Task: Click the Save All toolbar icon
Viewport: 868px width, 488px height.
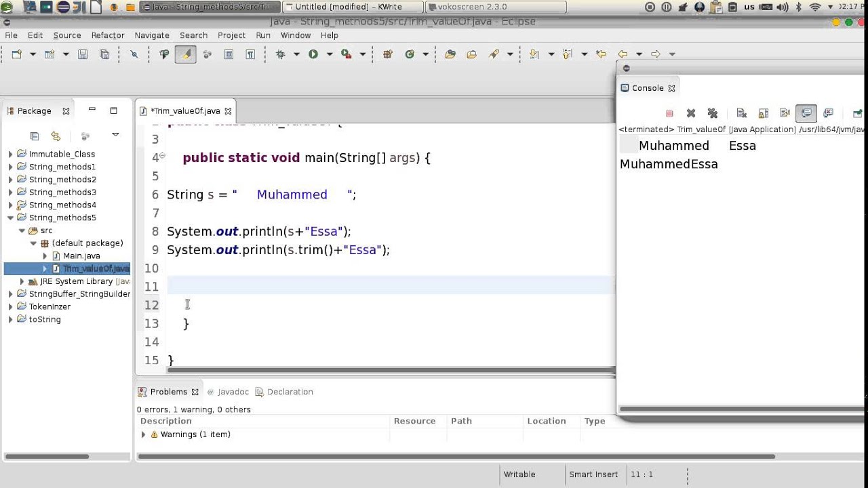Action: tap(104, 54)
